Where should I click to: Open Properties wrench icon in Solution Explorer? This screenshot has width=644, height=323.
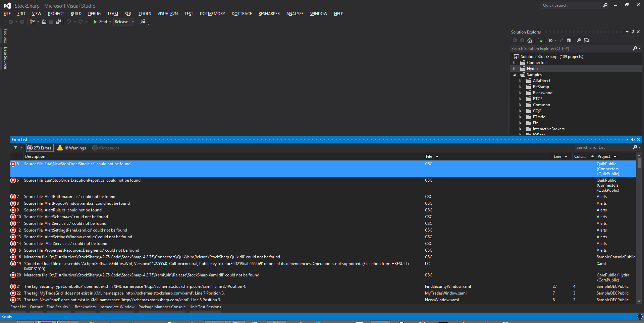click(579, 40)
